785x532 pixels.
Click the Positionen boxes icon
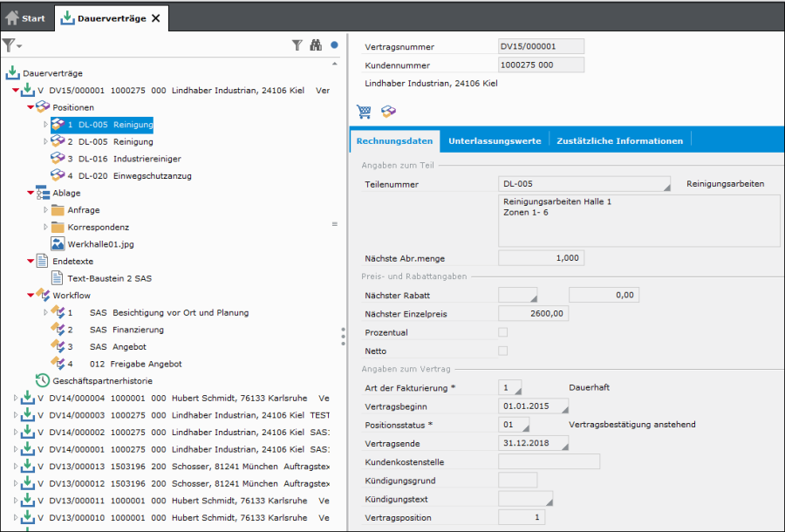click(x=43, y=107)
